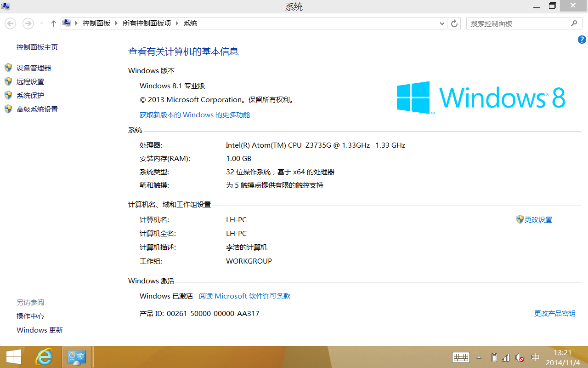Click the system window icon in title bar
This screenshot has width=588, height=368.
6,6
